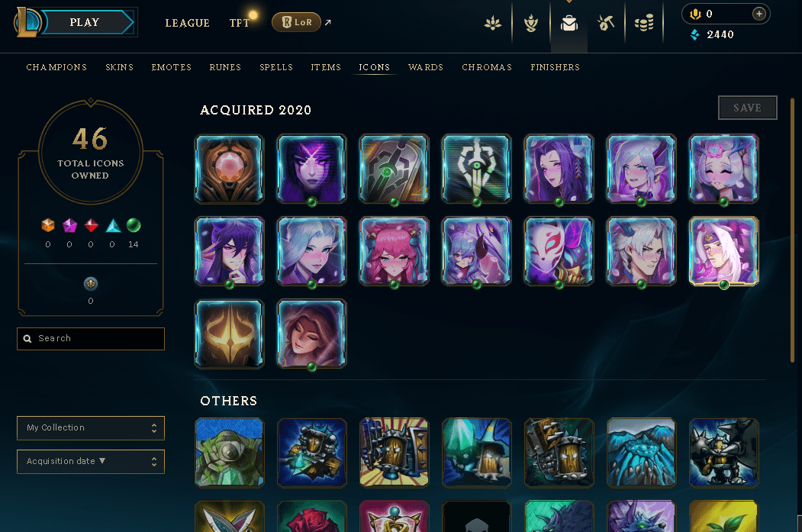This screenshot has width=802, height=532.
Task: Click the magnifier icon in Search box
Action: coord(27,339)
